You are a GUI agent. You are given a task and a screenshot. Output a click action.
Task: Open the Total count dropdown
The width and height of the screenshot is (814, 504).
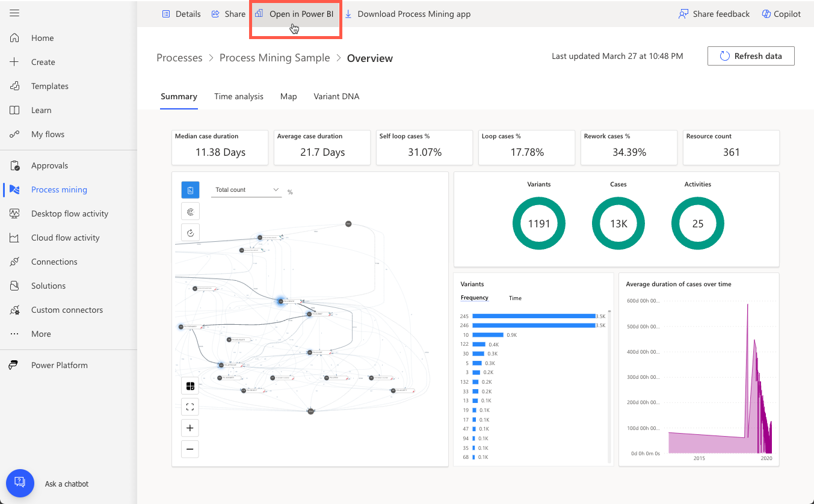[247, 190]
